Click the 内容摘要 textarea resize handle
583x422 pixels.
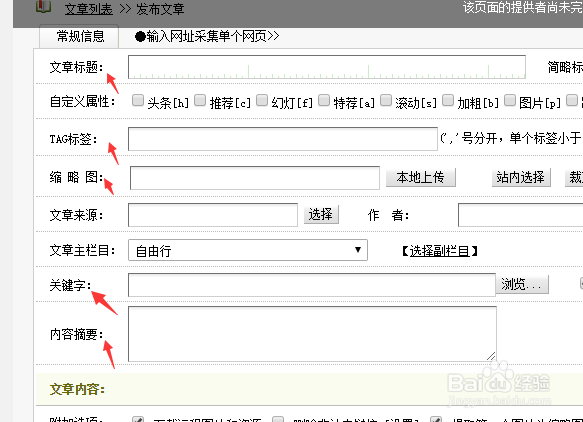click(491, 356)
